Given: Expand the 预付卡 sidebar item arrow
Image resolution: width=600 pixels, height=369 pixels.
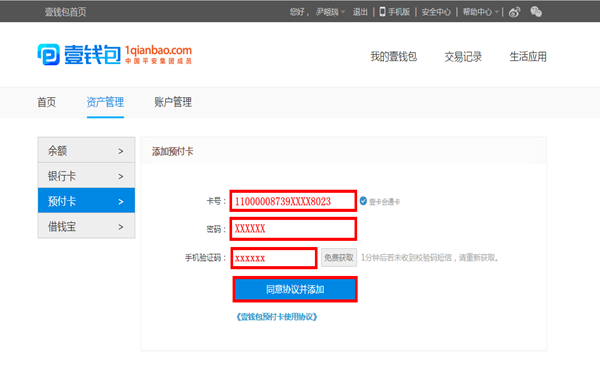Looking at the screenshot, I should pyautogui.click(x=121, y=201).
